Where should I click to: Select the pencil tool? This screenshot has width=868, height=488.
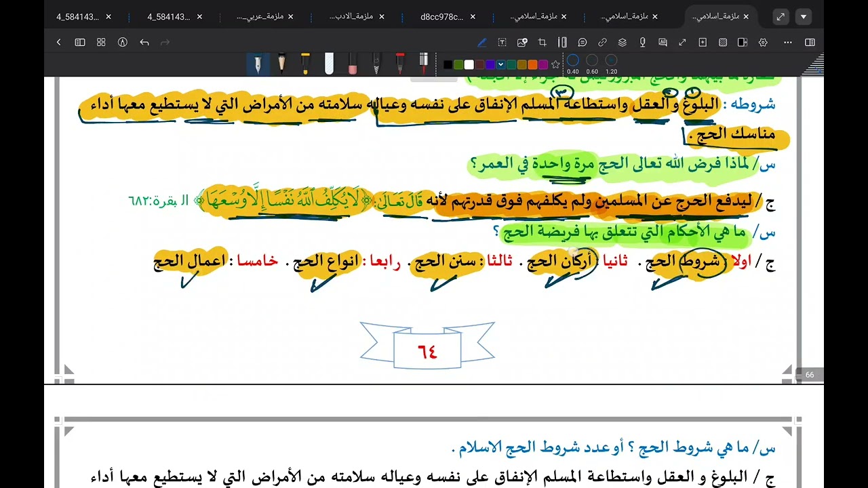point(281,64)
